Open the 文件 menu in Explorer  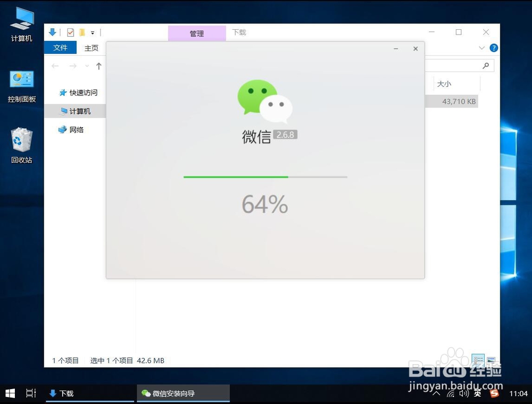point(61,47)
